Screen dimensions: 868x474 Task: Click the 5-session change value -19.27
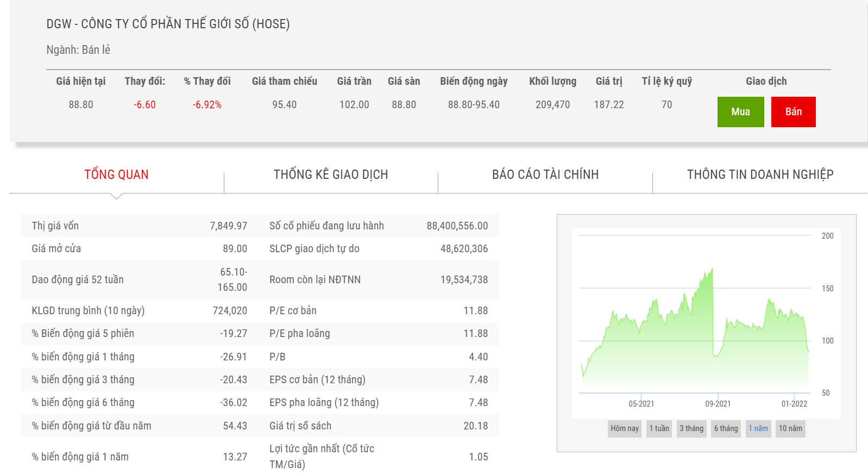point(234,334)
